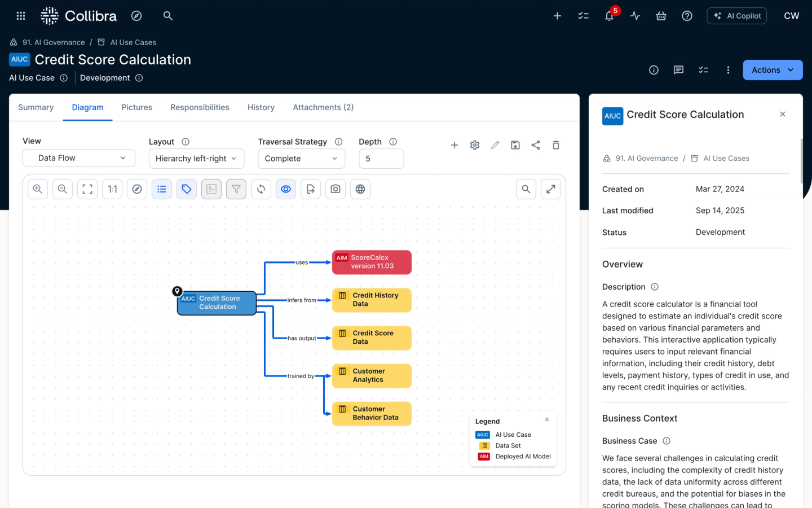Image resolution: width=812 pixels, height=508 pixels.
Task: Open the notifications bell
Action: pyautogui.click(x=609, y=16)
